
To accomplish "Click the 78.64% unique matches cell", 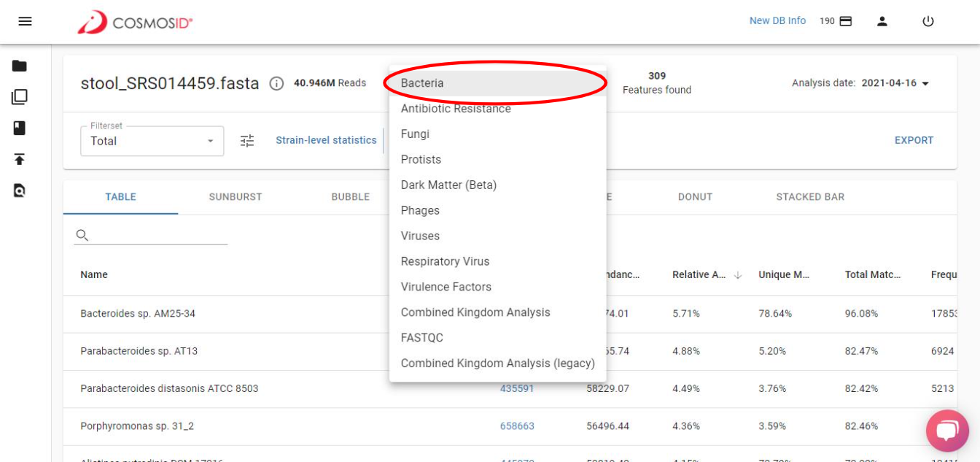I will coord(775,314).
